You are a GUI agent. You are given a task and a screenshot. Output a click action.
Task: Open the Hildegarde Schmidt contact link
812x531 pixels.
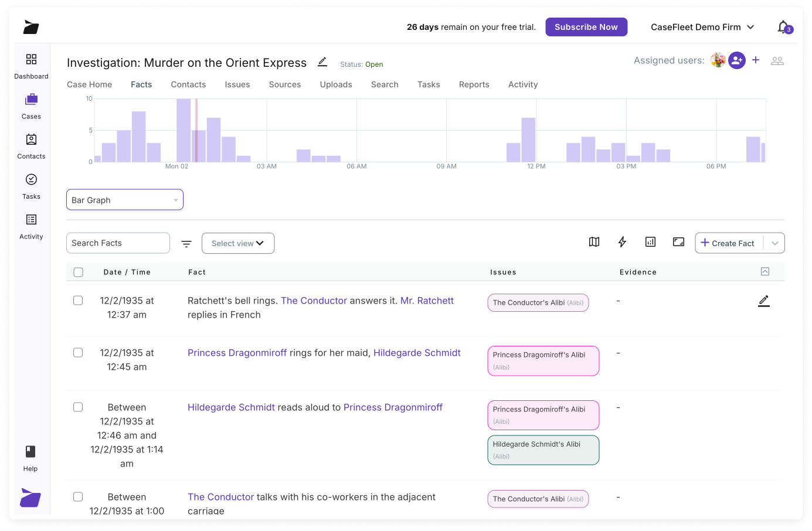(x=417, y=353)
